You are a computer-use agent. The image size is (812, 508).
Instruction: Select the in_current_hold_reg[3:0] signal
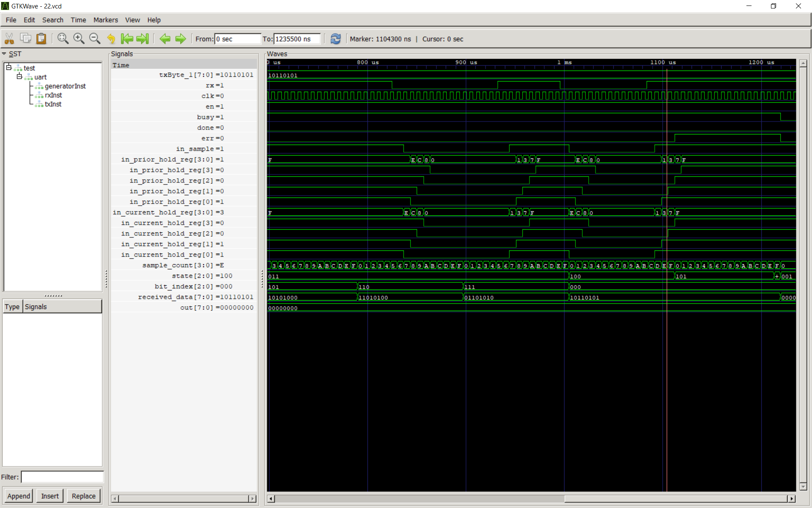(184, 212)
